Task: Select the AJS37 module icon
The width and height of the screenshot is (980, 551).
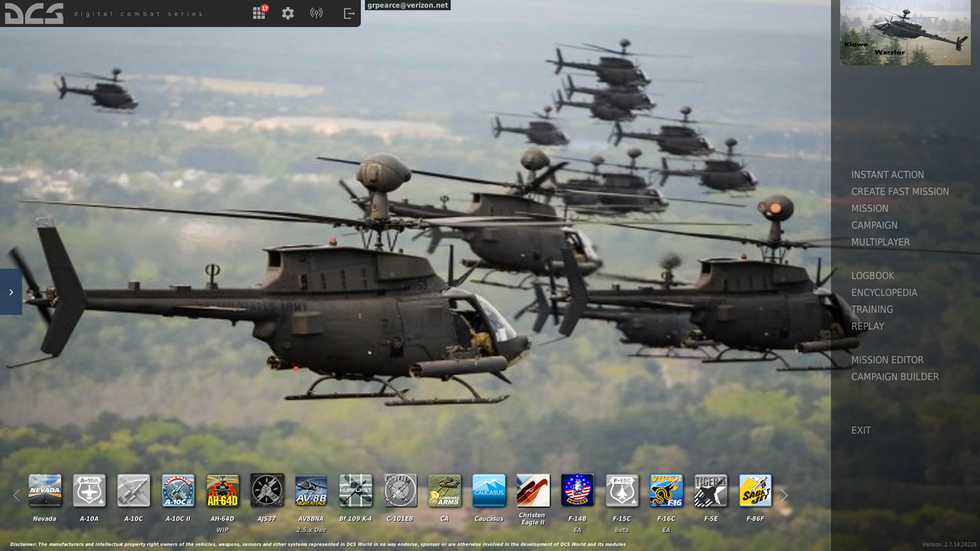Action: 267,491
